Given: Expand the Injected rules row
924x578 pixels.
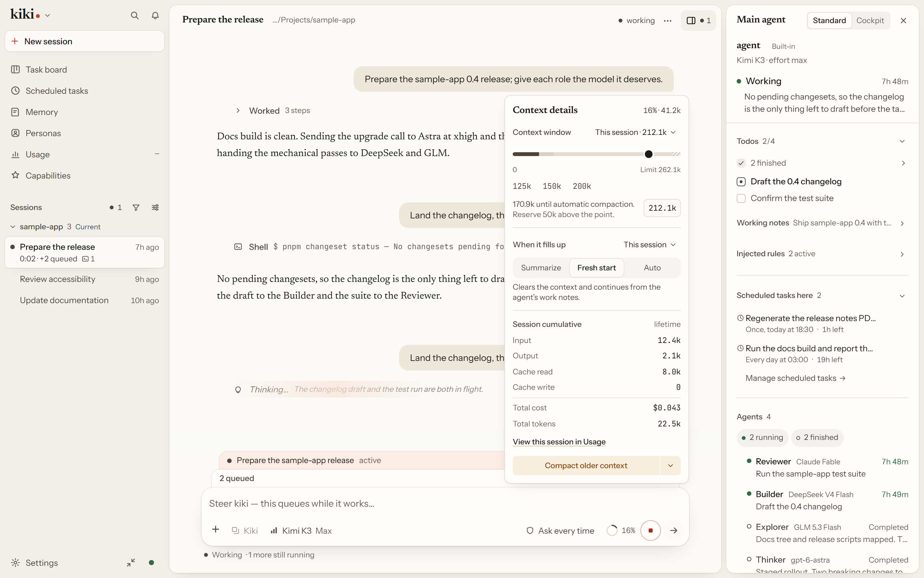Looking at the screenshot, I should point(822,254).
